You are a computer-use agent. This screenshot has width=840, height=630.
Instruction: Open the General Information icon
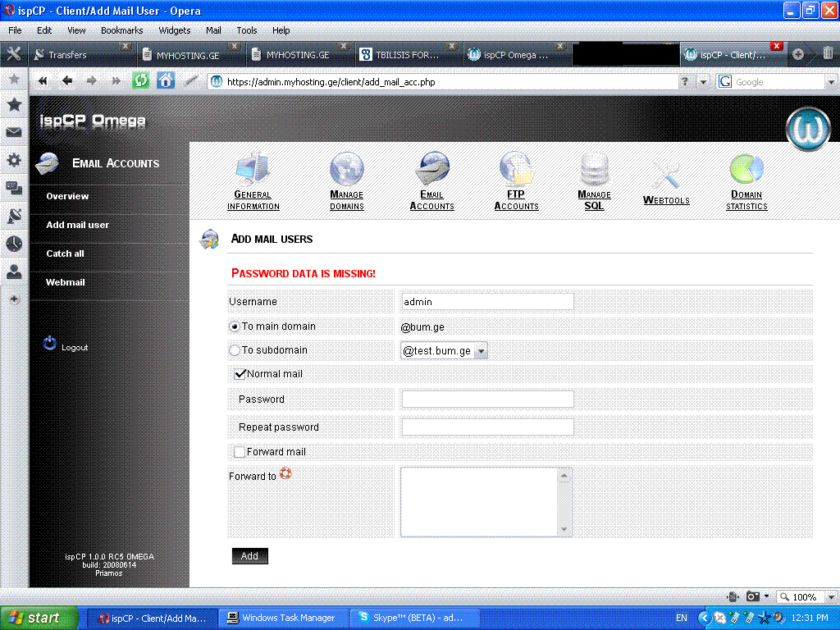(x=253, y=168)
